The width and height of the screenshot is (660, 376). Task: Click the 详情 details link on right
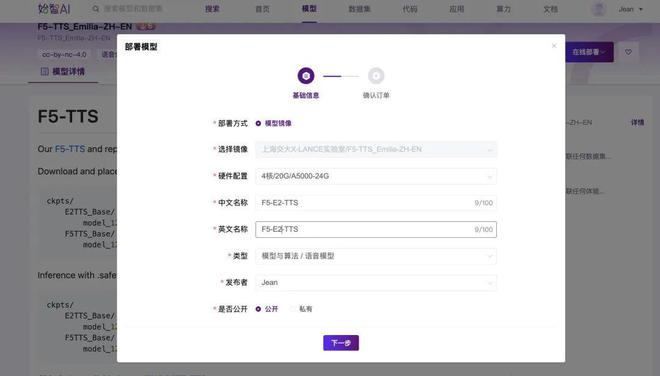pos(637,123)
